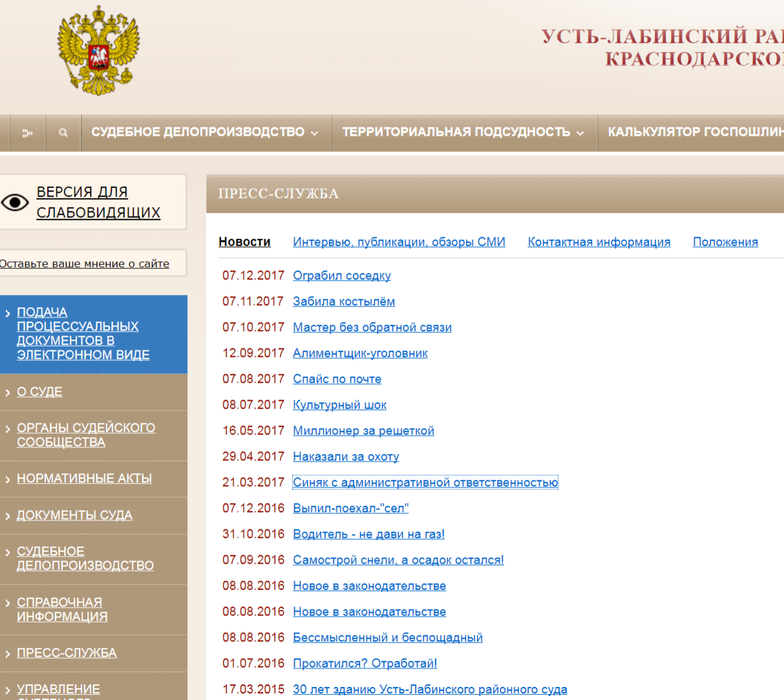Expand Документы суда sidebar item
The width and height of the screenshot is (784, 700).
click(x=74, y=515)
